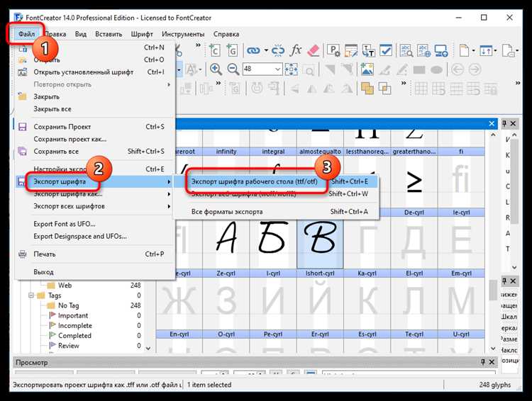Image resolution: width=532 pixels, height=401 pixels.
Task: Click the printer icon beside Печать
Action: pyautogui.click(x=23, y=254)
